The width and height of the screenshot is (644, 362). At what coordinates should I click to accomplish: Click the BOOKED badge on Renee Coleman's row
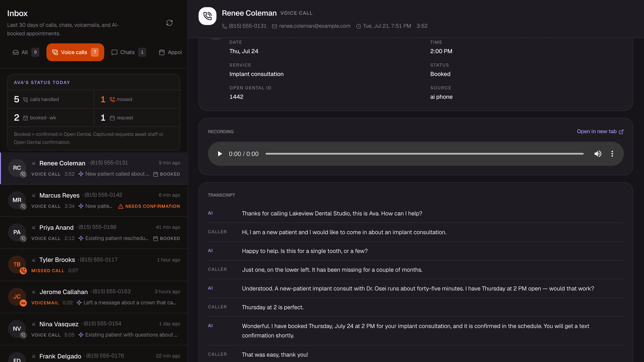point(167,174)
